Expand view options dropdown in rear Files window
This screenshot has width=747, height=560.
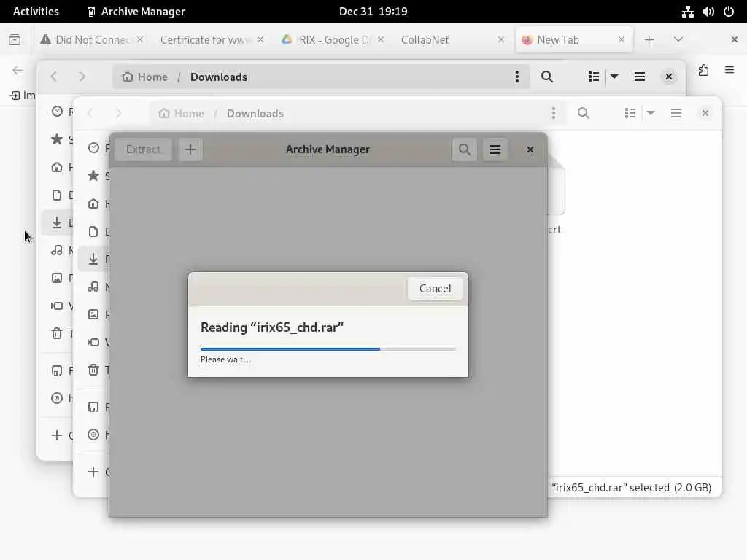pyautogui.click(x=614, y=77)
